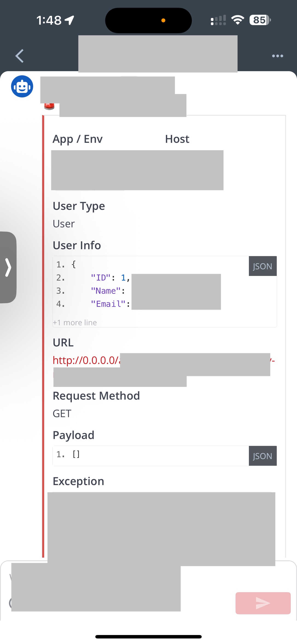The image size is (297, 644).
Task: Select the "ID": 1 code line
Action: pyautogui.click(x=110, y=278)
